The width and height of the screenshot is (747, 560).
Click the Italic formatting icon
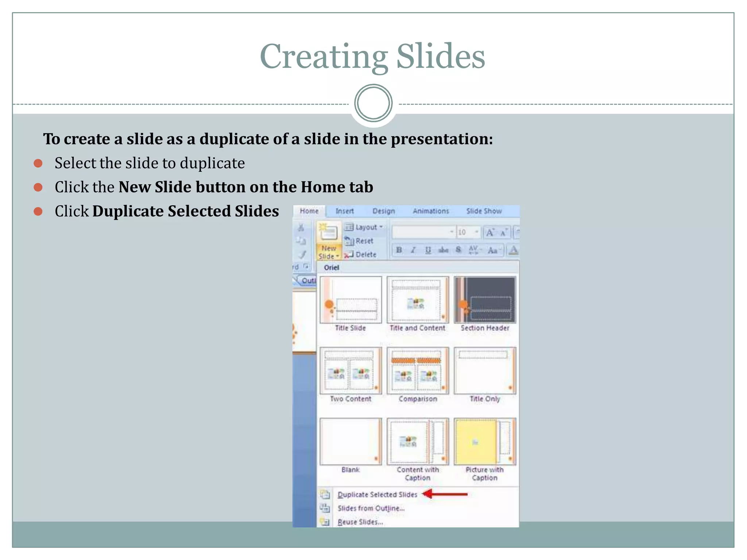point(413,250)
